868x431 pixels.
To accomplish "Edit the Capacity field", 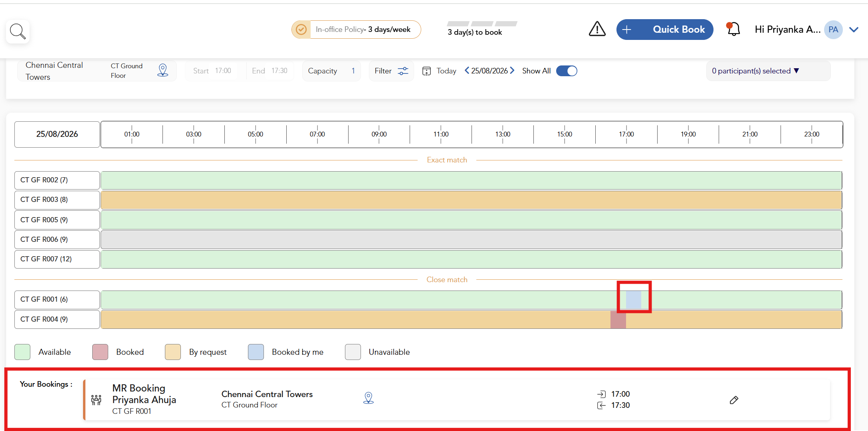I will click(331, 71).
